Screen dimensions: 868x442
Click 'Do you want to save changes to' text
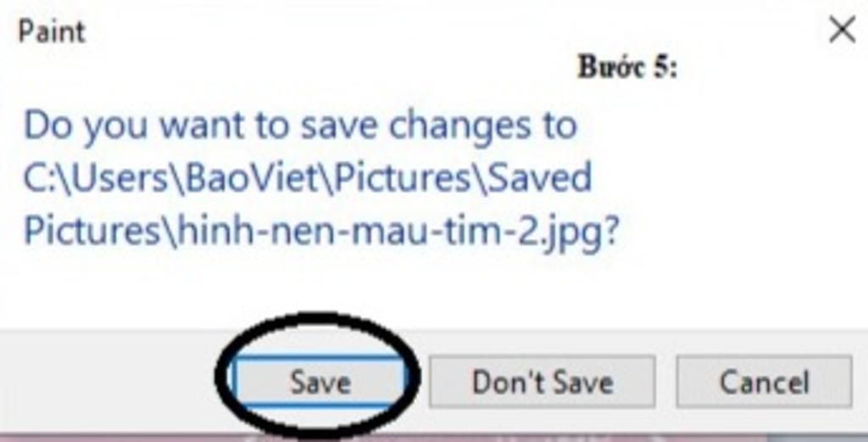(x=301, y=127)
